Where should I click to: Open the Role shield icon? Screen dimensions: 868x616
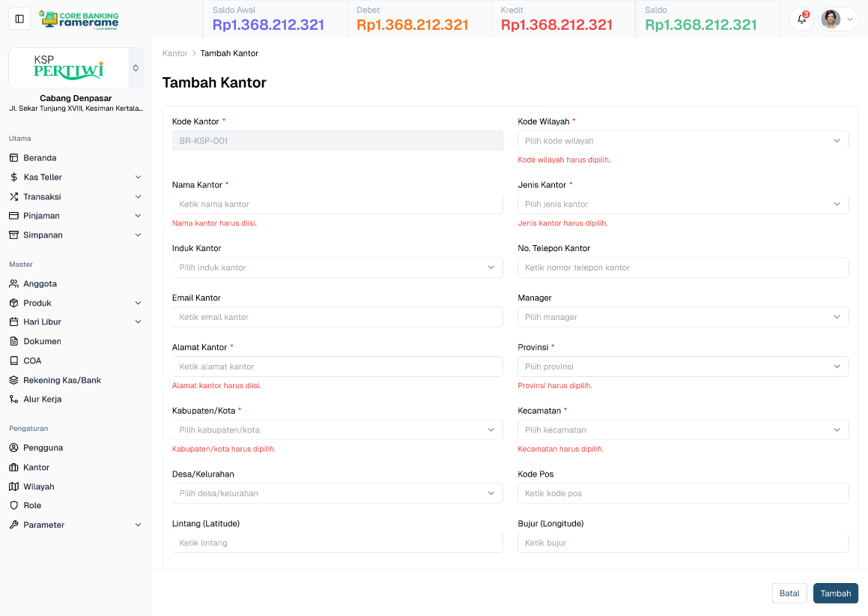click(x=13, y=506)
